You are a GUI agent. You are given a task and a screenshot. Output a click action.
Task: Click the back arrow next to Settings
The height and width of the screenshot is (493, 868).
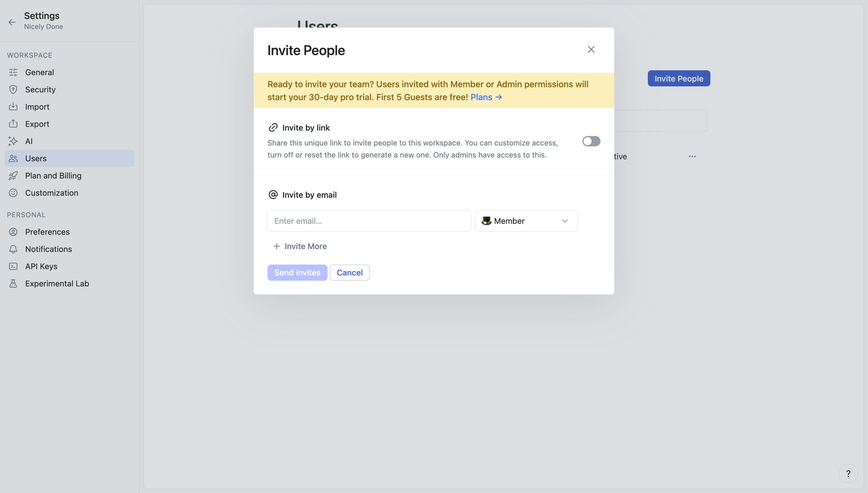12,22
